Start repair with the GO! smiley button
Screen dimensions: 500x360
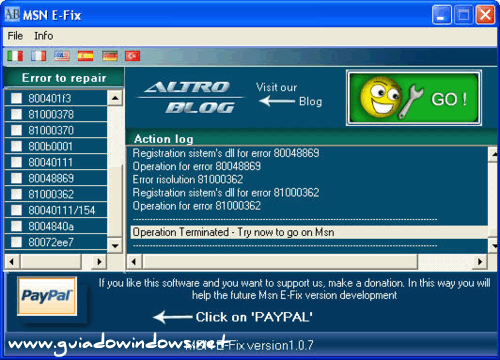coord(414,98)
